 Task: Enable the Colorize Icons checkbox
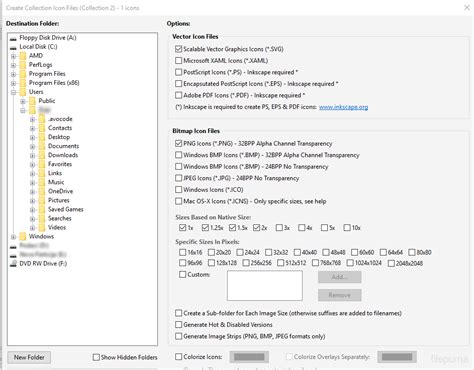[179, 357]
